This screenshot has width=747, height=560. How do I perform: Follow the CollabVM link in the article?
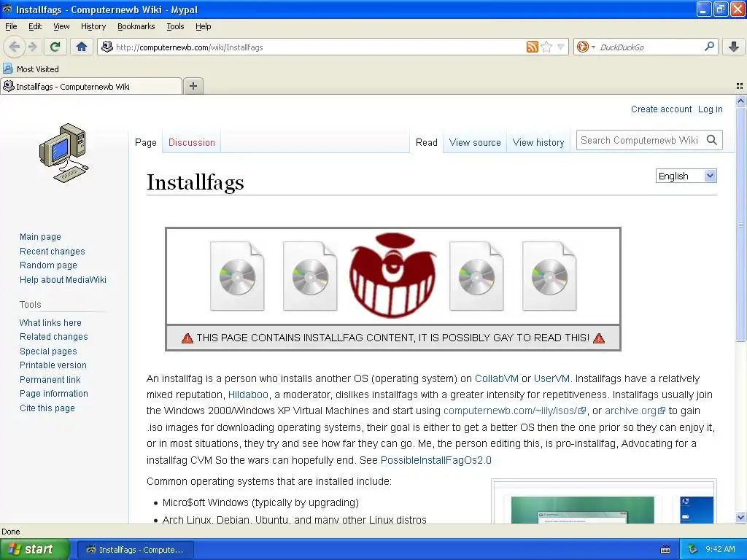click(496, 378)
